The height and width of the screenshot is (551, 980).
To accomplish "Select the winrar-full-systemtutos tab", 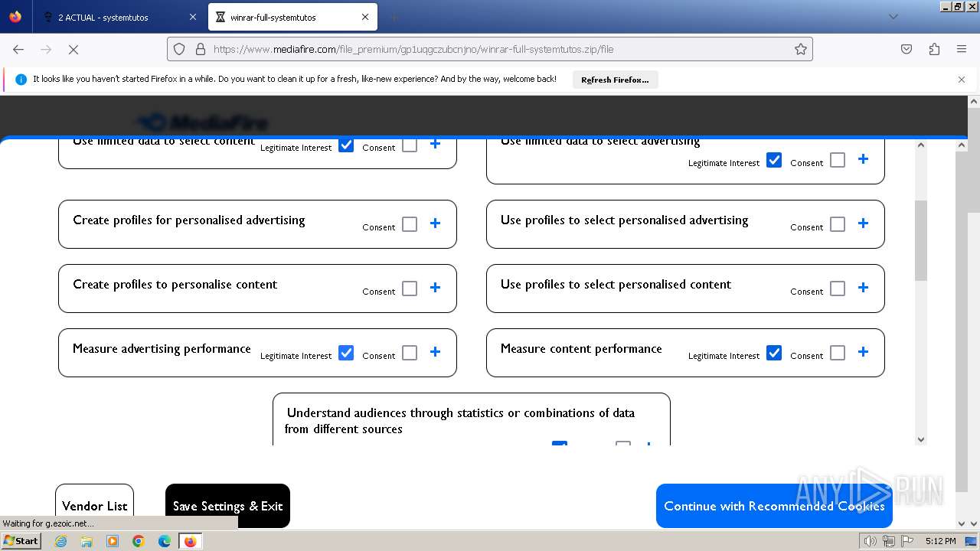I will [x=292, y=17].
